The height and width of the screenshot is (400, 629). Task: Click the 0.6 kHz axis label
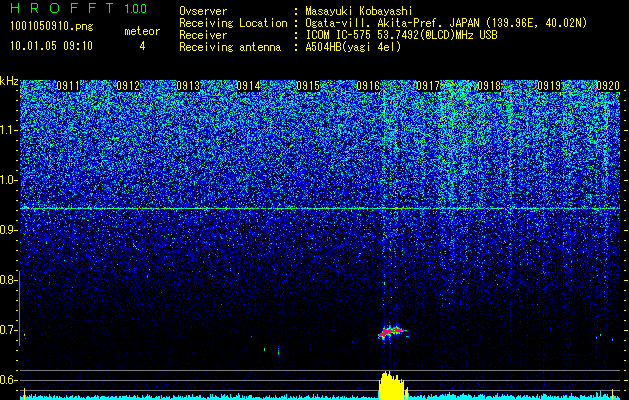[x=8, y=380]
